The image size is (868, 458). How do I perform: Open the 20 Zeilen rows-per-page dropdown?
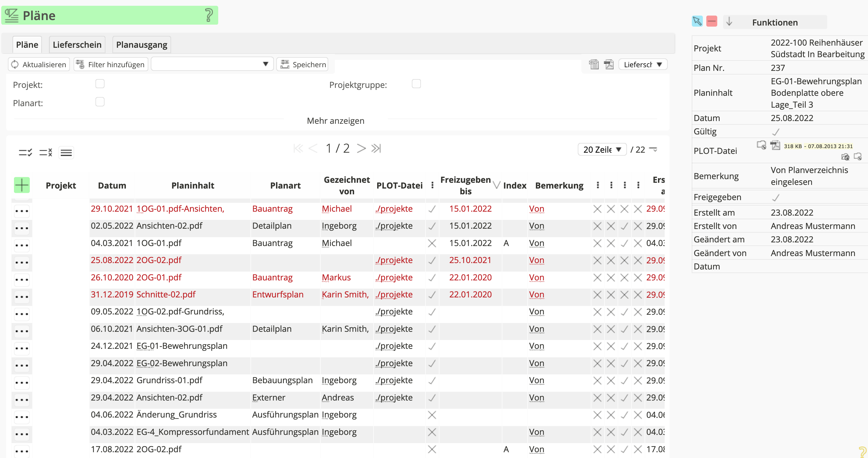pyautogui.click(x=602, y=149)
